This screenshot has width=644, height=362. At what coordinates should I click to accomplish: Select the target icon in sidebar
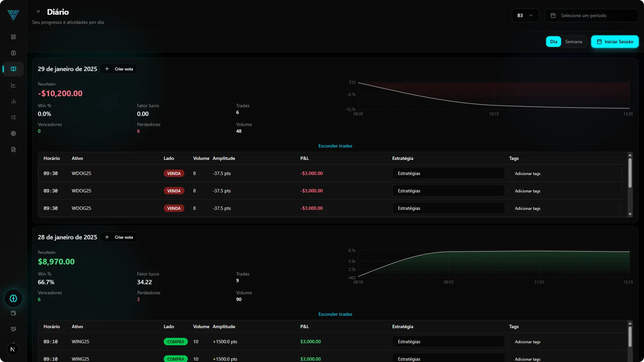[x=13, y=133]
